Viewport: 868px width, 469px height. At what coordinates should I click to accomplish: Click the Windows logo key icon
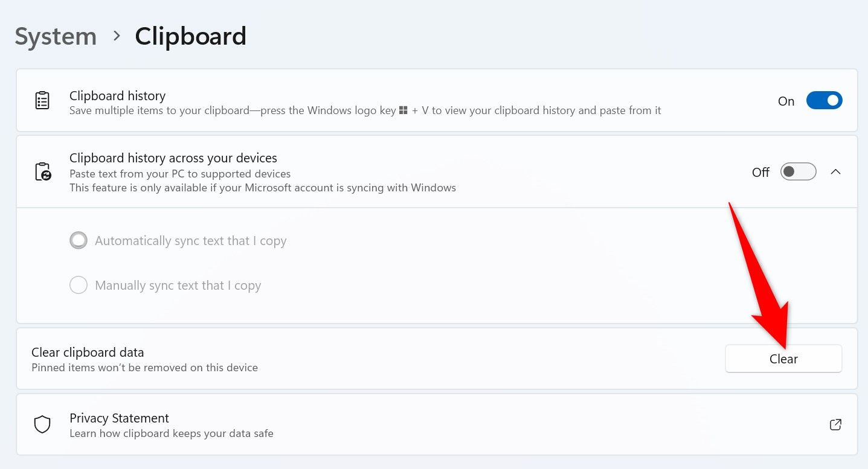tap(403, 111)
